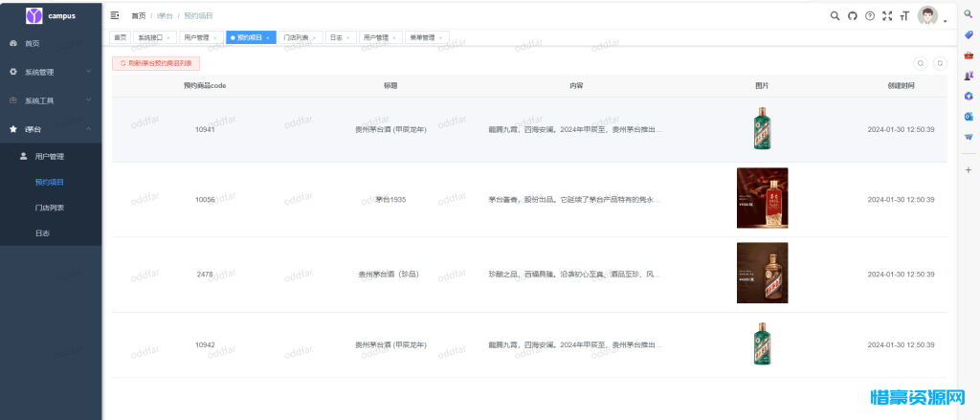Image resolution: width=980 pixels, height=420 pixels.
Task: Expand the avatar dropdown caret
Action: coord(945,21)
